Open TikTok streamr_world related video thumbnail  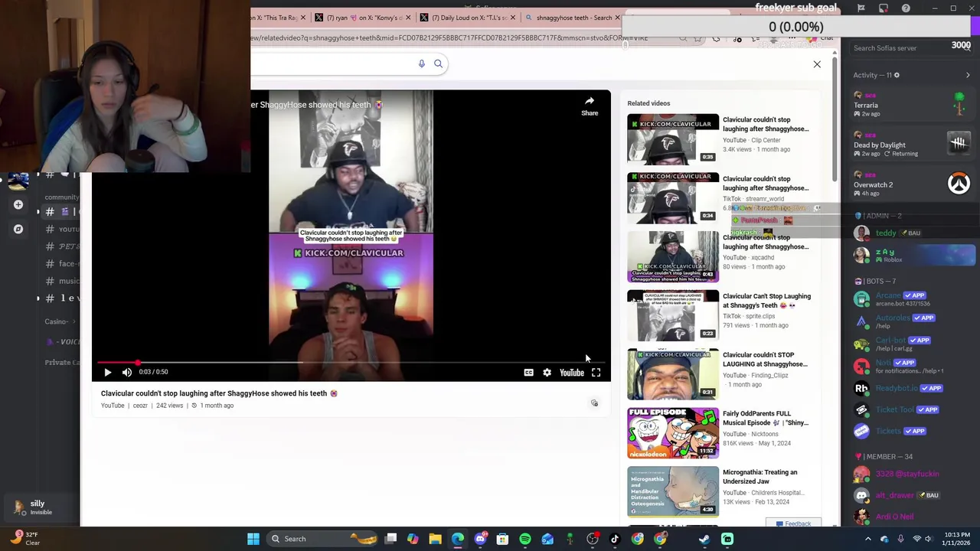(x=673, y=197)
